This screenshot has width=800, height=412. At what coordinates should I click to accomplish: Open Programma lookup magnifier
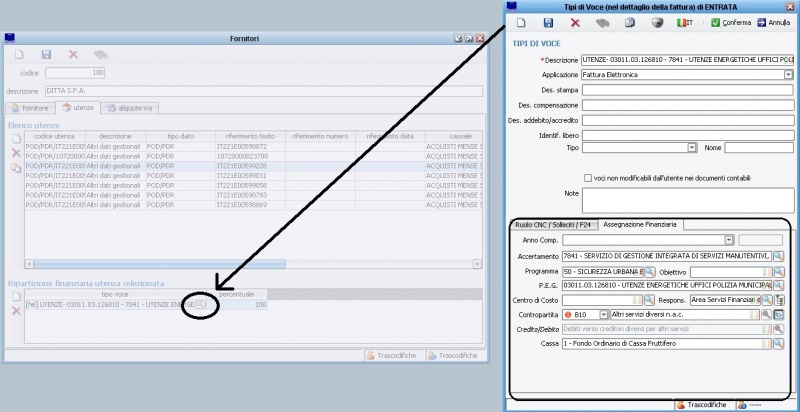(649, 272)
